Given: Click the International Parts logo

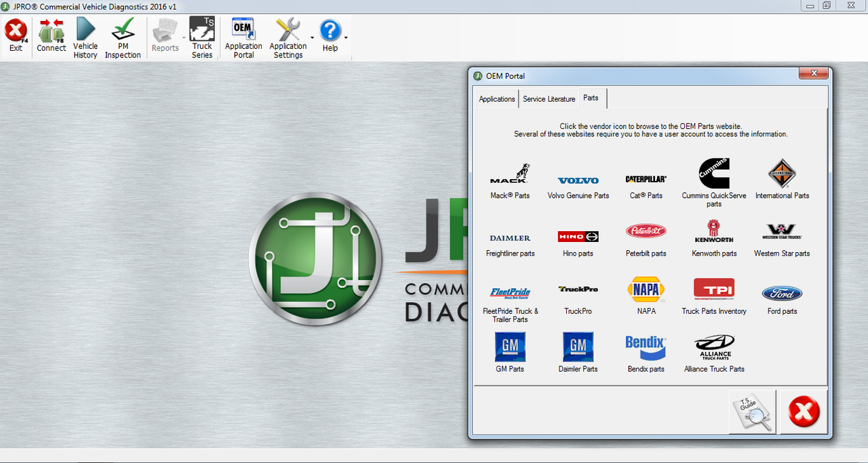Looking at the screenshot, I should 782,174.
